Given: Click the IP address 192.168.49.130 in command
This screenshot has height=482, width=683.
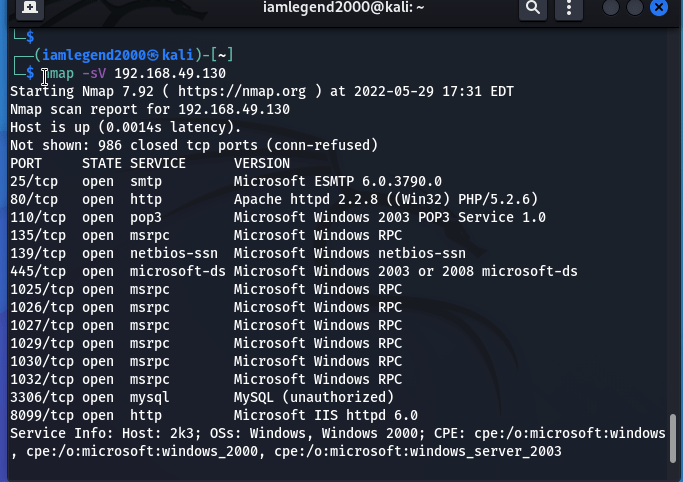Looking at the screenshot, I should (x=170, y=74).
